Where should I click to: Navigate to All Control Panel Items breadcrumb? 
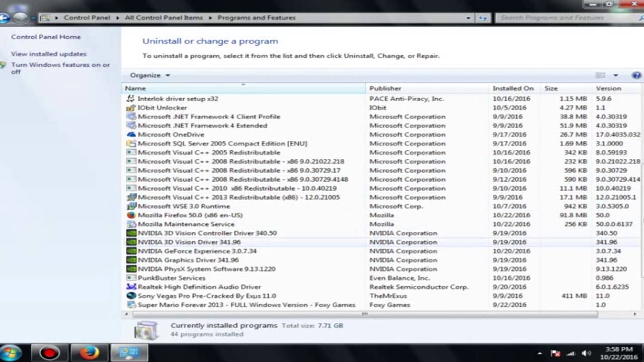[164, 18]
